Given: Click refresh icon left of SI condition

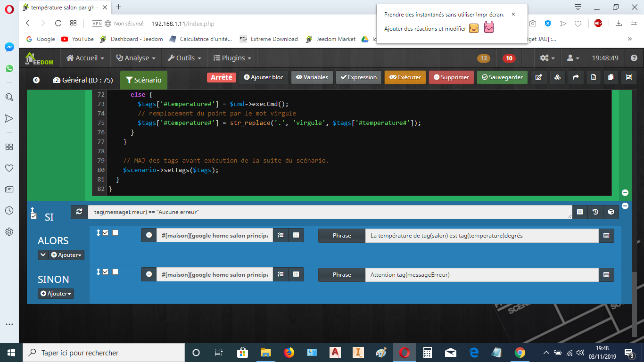Looking at the screenshot, I should click(79, 212).
